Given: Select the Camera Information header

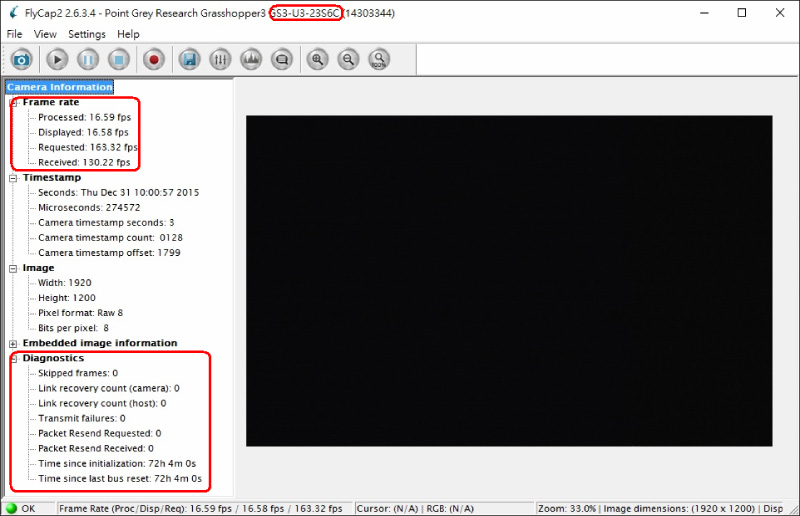Looking at the screenshot, I should (x=60, y=87).
